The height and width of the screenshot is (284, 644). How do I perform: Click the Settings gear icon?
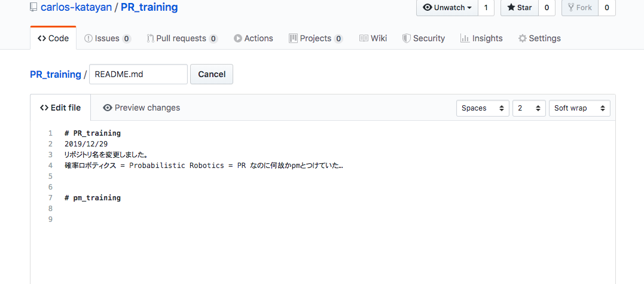[522, 38]
